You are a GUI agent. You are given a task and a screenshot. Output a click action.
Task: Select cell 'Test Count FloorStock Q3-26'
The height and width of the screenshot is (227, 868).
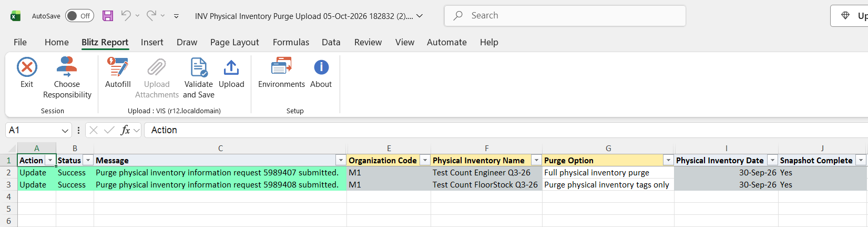(x=486, y=185)
